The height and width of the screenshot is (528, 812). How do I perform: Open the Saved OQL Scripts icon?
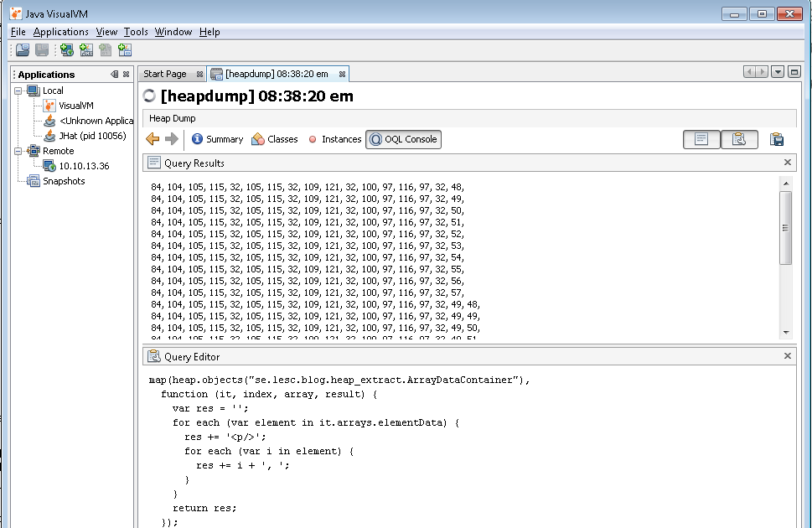[x=740, y=139]
